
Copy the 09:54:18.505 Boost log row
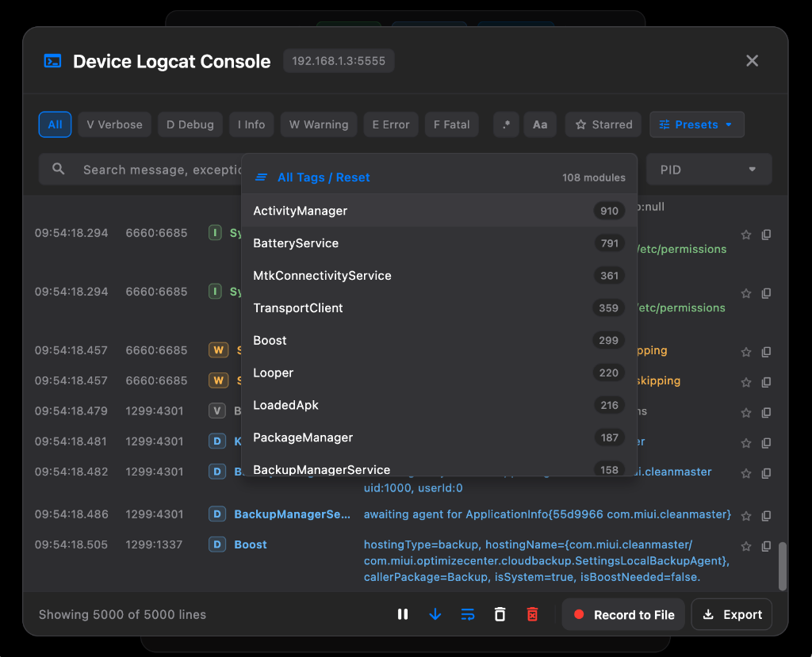coord(767,546)
